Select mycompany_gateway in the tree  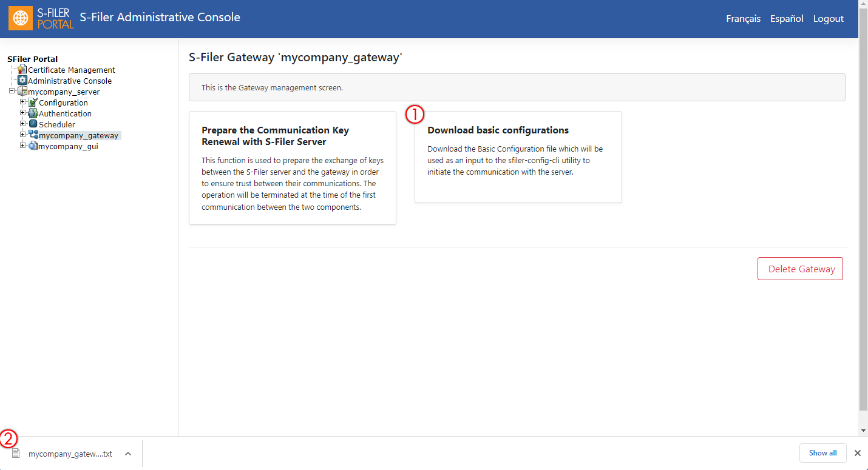[x=78, y=135]
